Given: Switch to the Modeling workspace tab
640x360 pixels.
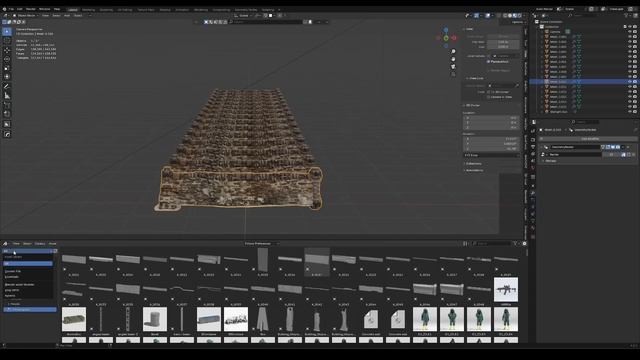Looking at the screenshot, I should click(88, 10).
